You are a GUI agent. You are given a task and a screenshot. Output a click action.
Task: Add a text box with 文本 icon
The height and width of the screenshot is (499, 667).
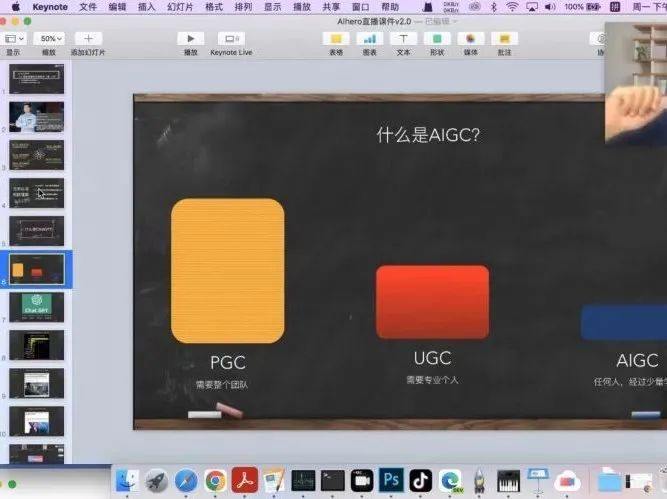(403, 39)
